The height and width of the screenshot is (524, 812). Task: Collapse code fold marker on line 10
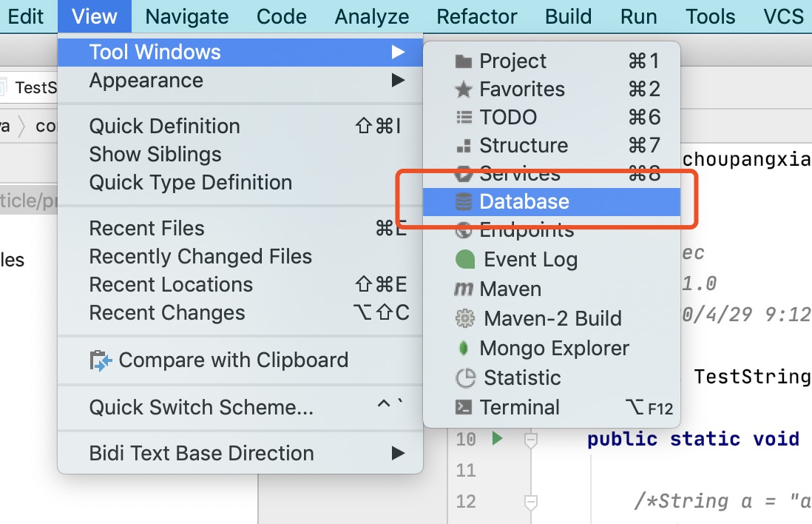point(530,440)
